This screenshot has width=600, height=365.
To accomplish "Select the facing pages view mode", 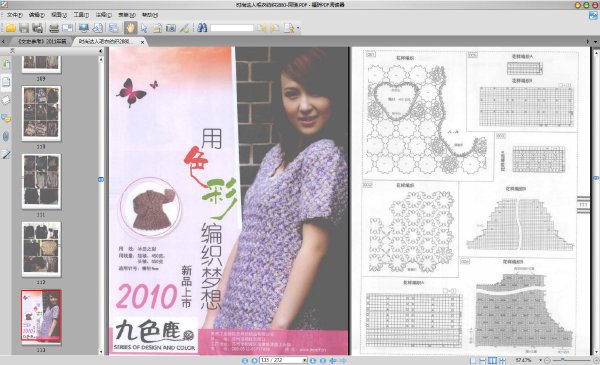I will (x=493, y=360).
